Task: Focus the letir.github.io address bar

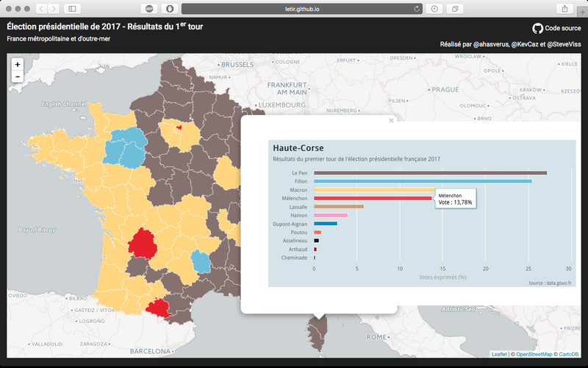Action: (302, 9)
